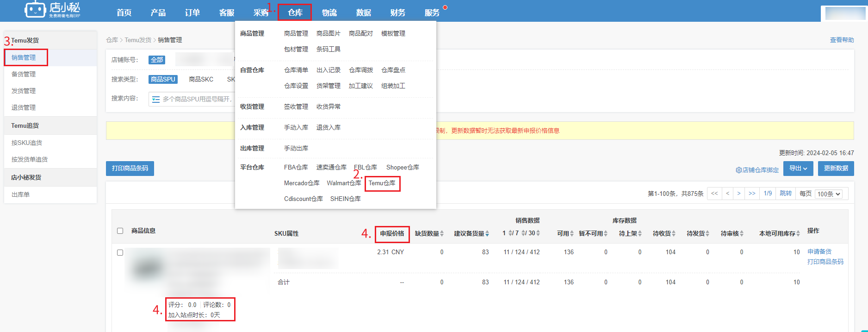Open 销售管理 in the sidebar

[50, 58]
